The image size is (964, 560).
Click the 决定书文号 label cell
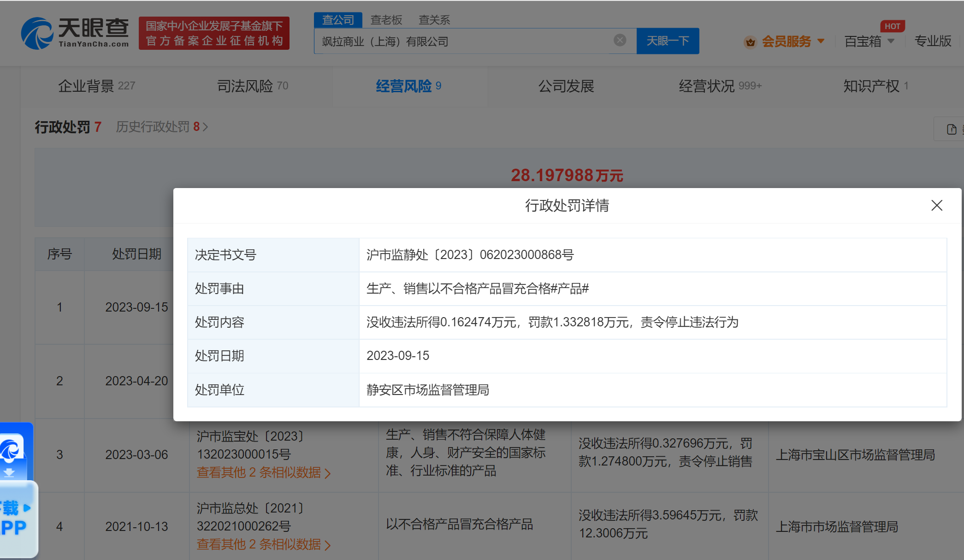(273, 255)
